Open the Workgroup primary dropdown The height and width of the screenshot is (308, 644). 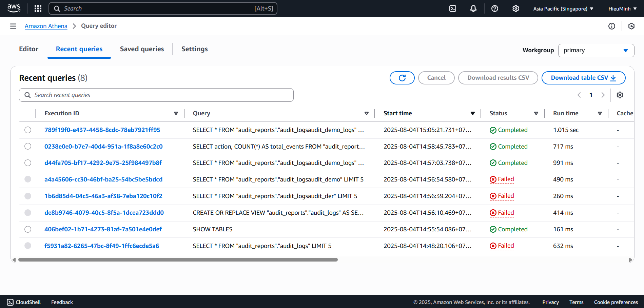[596, 51]
